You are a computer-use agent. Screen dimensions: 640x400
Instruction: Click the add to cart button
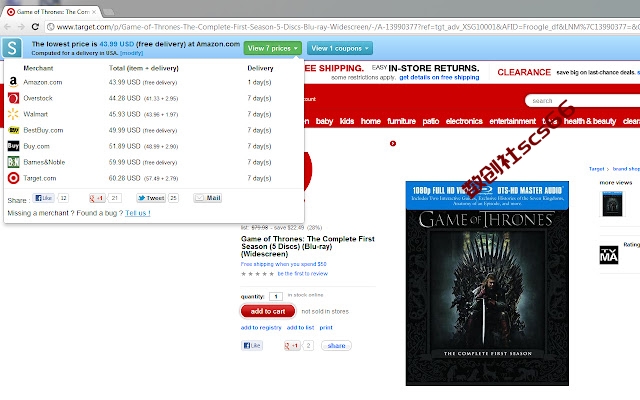(x=268, y=311)
